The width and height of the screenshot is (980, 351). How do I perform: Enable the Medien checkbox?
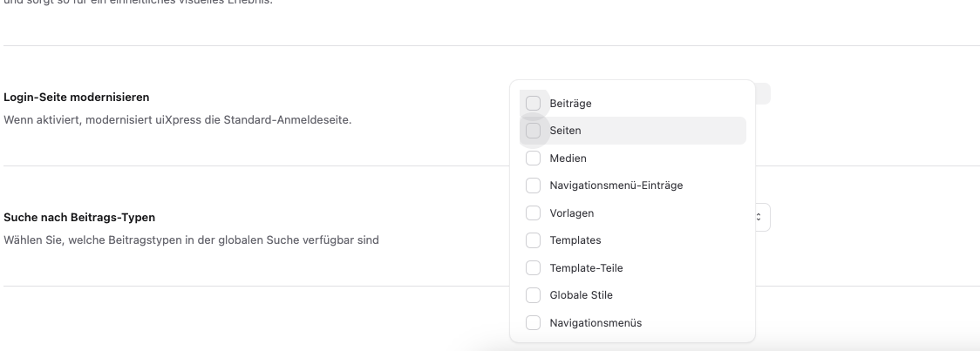534,159
